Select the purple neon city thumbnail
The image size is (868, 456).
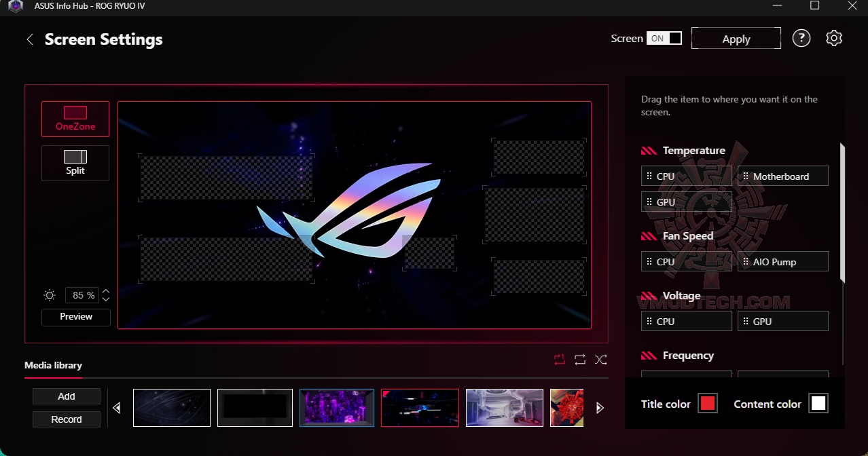(337, 408)
